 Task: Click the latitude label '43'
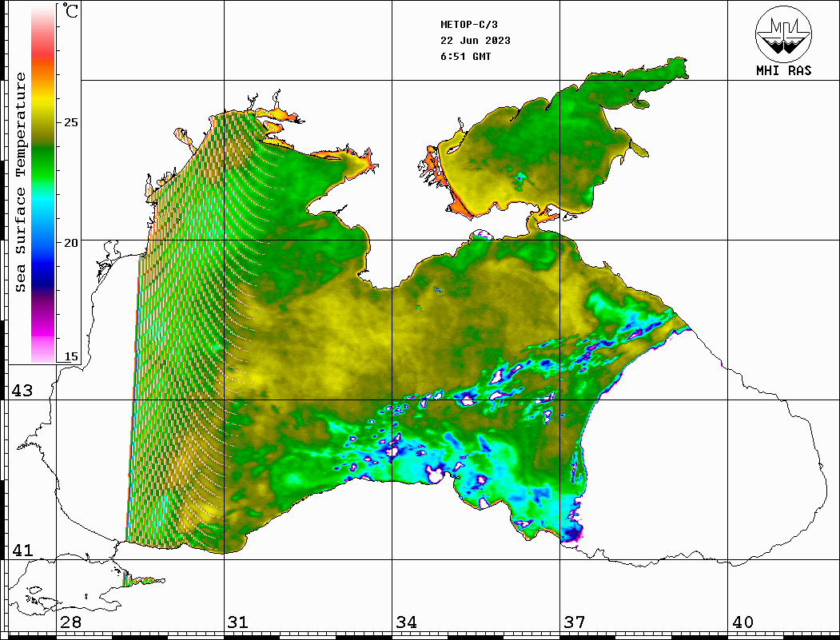click(x=22, y=391)
